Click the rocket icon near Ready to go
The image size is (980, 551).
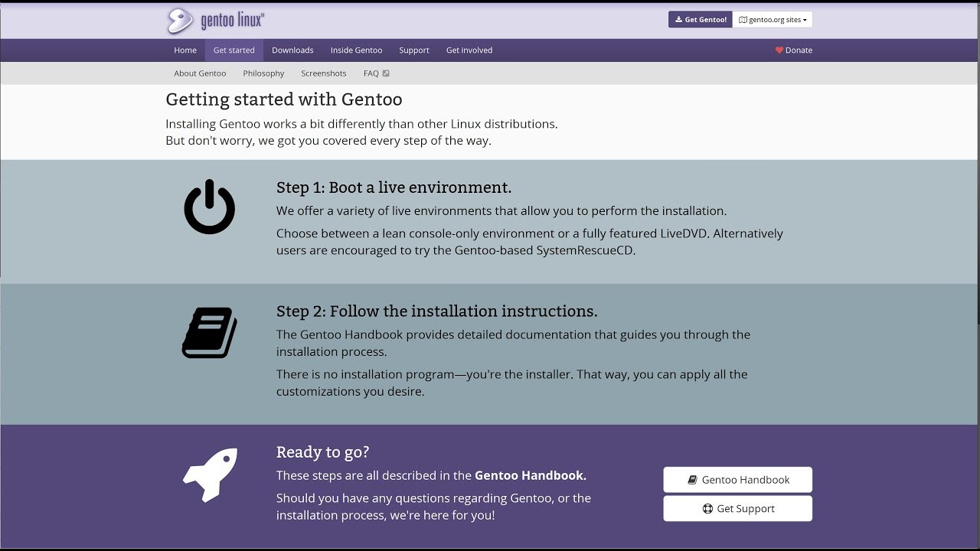[210, 475]
